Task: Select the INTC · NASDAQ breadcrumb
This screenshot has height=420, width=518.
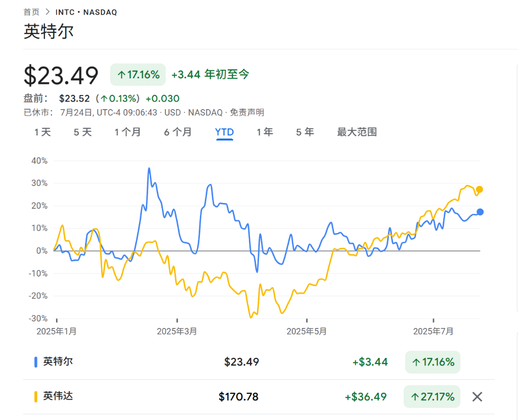Action: [86, 12]
